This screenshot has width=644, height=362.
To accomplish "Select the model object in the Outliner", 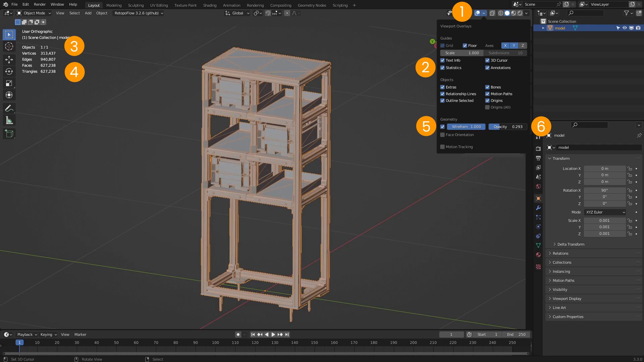I will pos(559,28).
